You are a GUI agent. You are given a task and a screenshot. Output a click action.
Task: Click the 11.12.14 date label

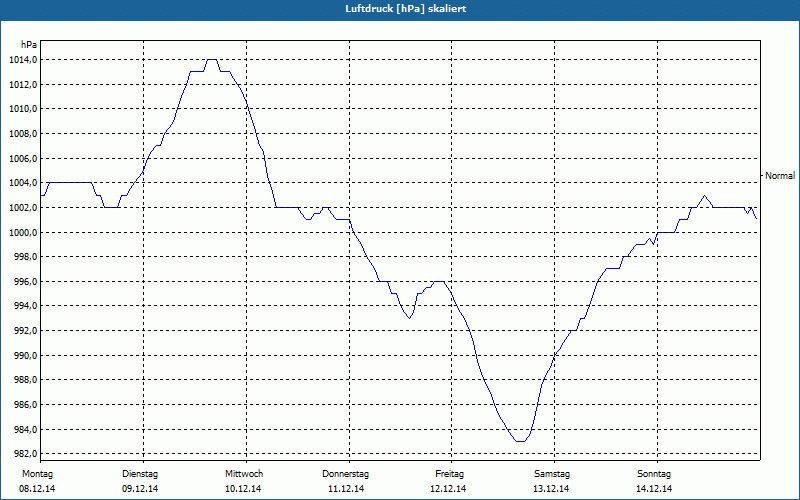tap(346, 489)
